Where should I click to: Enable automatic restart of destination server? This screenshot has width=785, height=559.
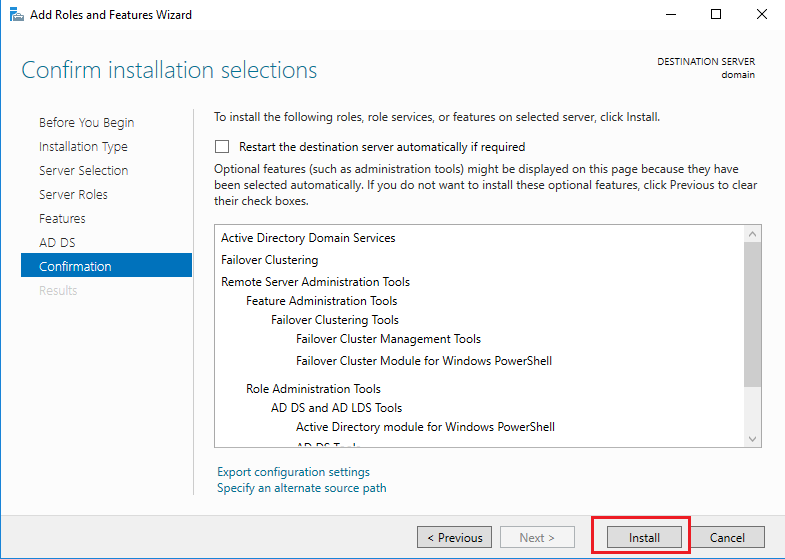coord(222,147)
